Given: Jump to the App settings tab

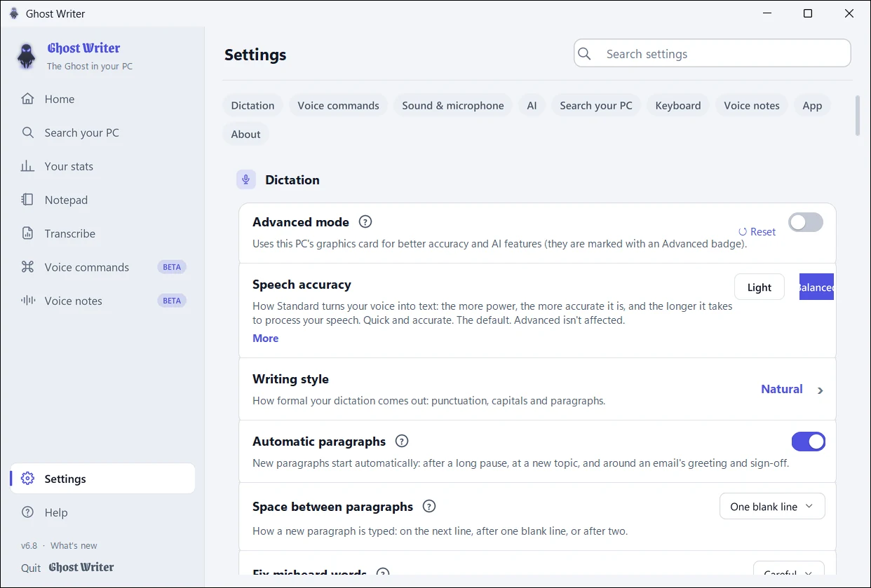Looking at the screenshot, I should pyautogui.click(x=812, y=105).
